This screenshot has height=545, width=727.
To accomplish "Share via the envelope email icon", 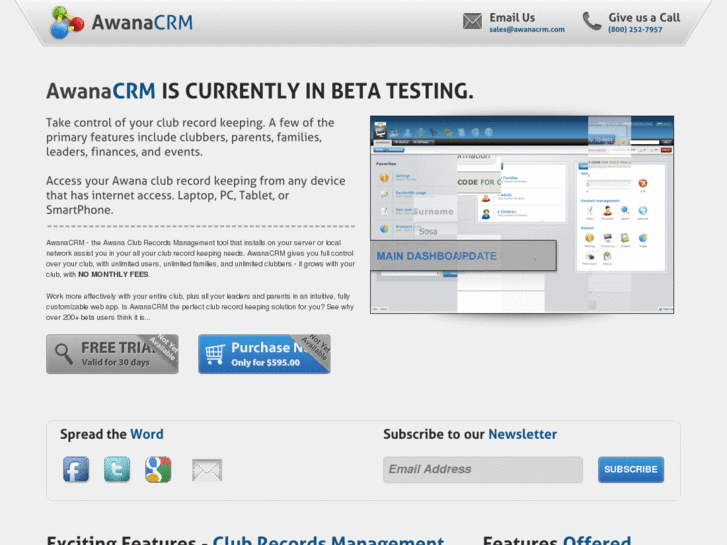I will (x=207, y=470).
